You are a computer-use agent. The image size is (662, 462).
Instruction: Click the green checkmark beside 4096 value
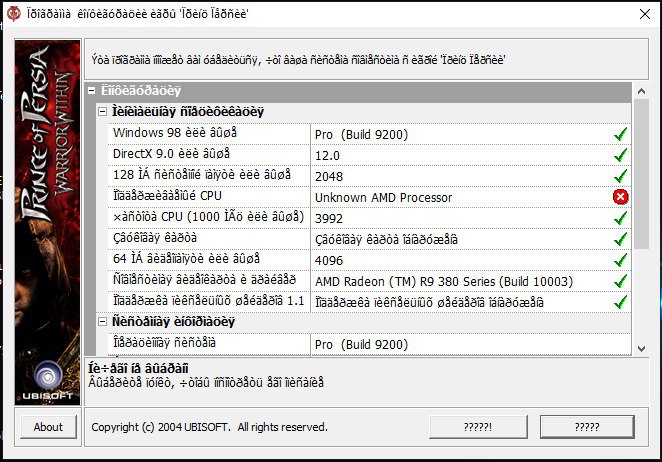point(621,260)
